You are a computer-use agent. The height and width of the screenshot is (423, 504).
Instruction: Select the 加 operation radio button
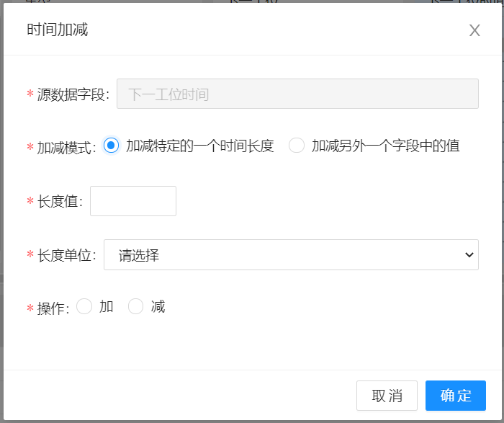pyautogui.click(x=84, y=307)
